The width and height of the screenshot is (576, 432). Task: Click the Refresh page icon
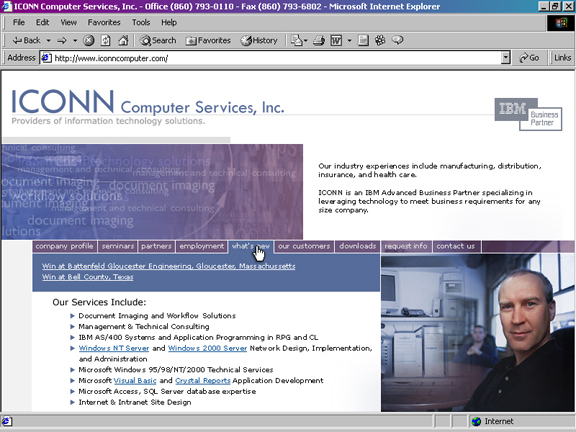(x=106, y=40)
